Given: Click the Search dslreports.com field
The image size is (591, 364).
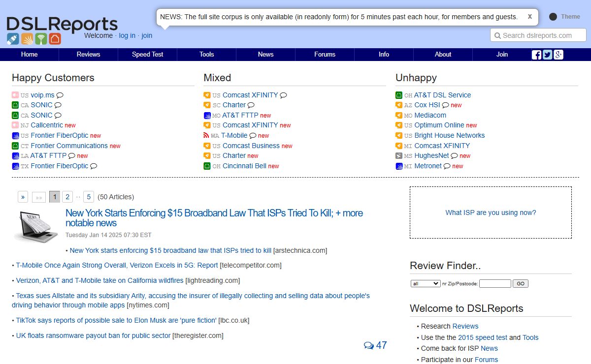Looking at the screenshot, I should coord(538,35).
